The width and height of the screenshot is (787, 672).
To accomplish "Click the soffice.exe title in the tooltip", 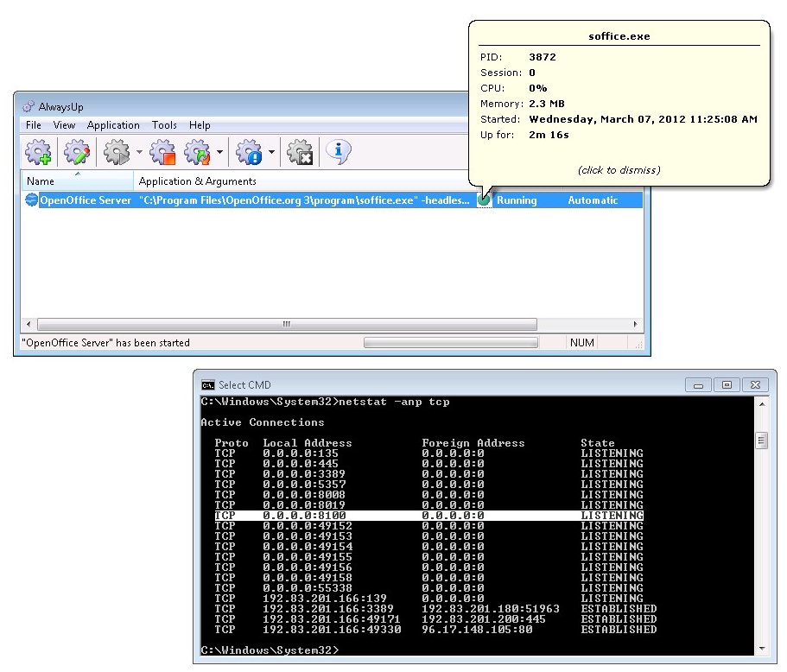I will point(619,36).
